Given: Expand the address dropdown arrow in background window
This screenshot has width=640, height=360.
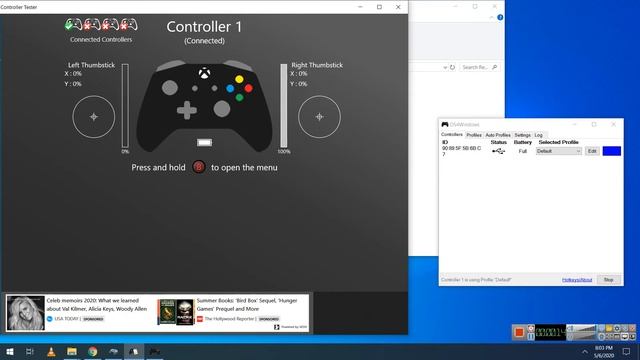Looking at the screenshot, I should click(445, 67).
